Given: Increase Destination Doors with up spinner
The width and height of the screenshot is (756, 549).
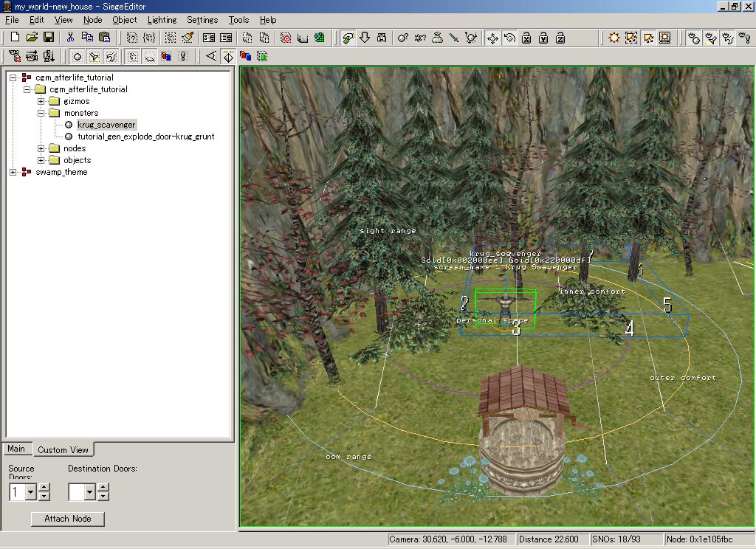Looking at the screenshot, I should (x=104, y=487).
